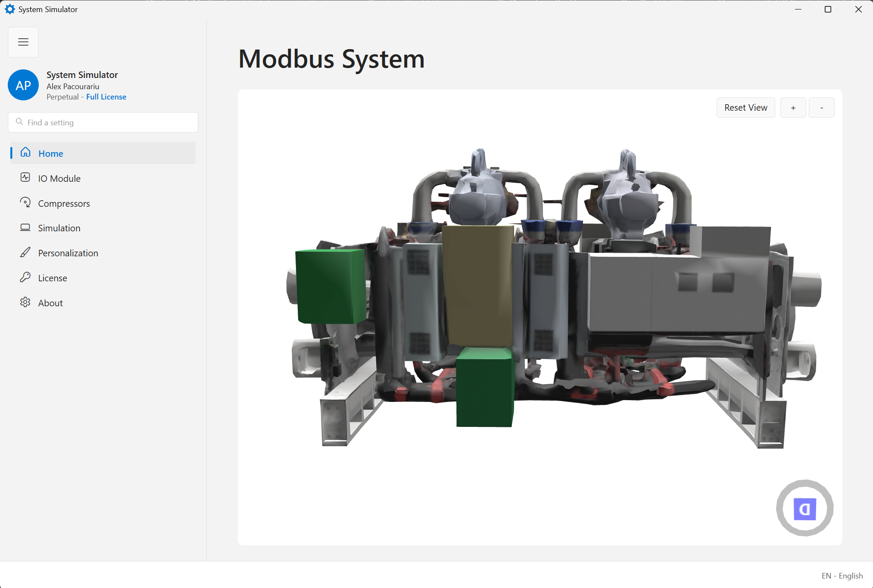Click the Find a setting search box

103,123
